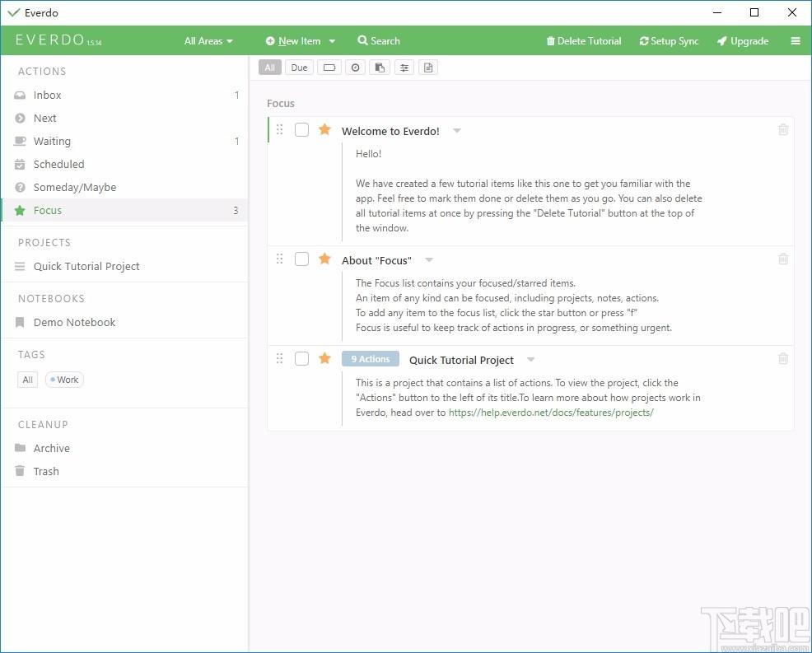Click the sliders filter options icon

404,68
